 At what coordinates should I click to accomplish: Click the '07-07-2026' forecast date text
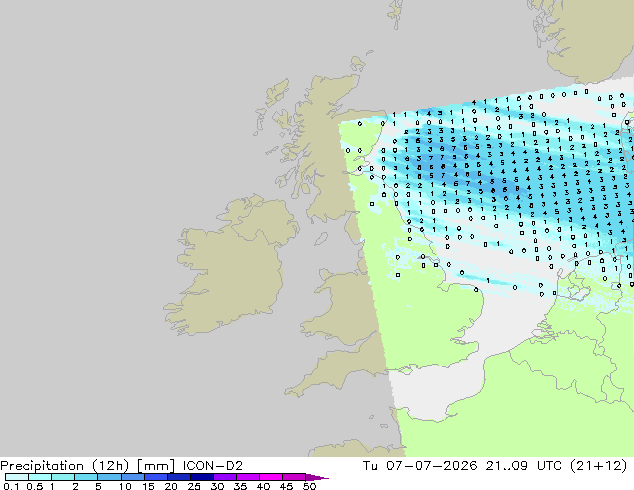(431, 466)
